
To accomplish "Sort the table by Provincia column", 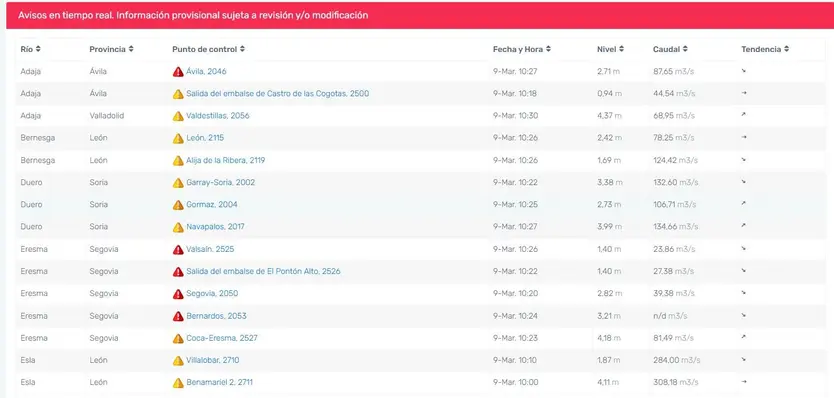I will coord(111,49).
